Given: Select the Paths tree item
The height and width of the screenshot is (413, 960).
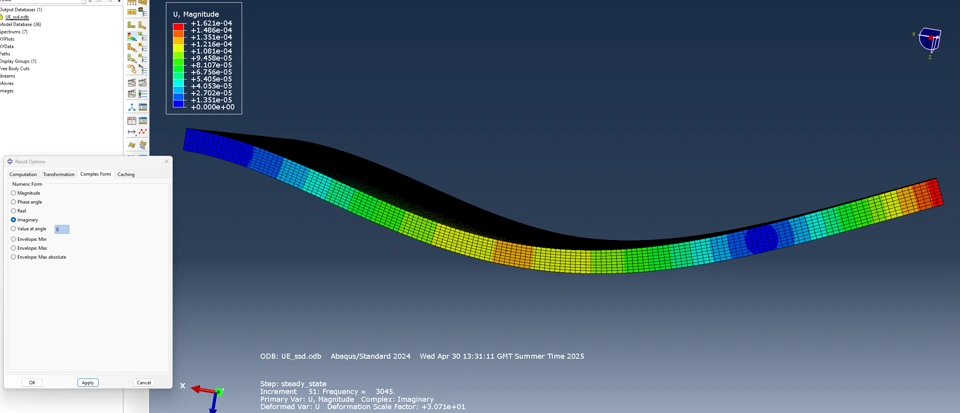Looking at the screenshot, I should click(x=5, y=54).
